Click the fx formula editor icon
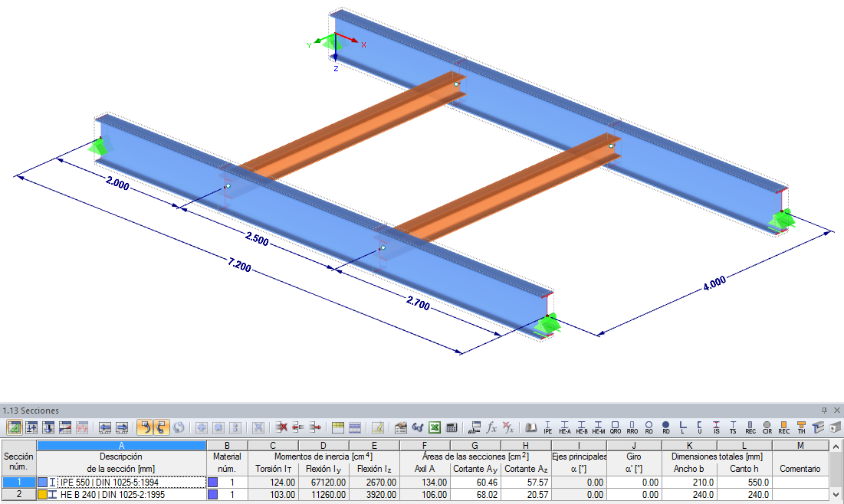 [x=491, y=427]
